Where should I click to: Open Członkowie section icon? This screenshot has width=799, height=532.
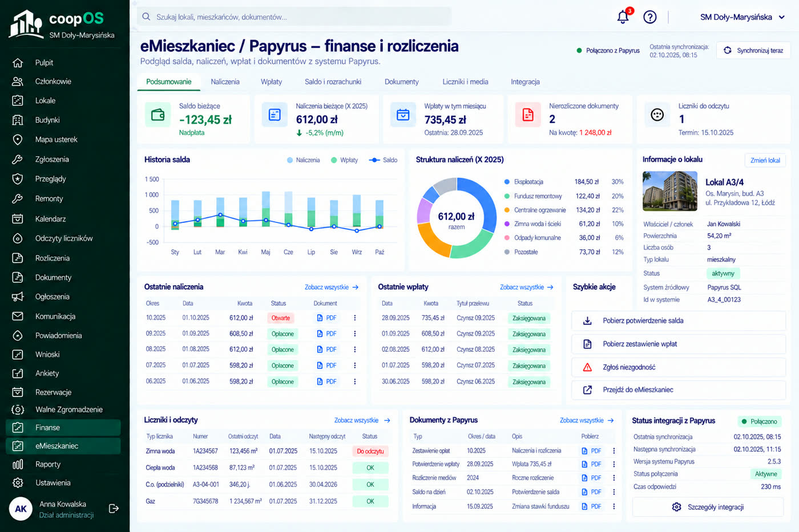pos(18,82)
